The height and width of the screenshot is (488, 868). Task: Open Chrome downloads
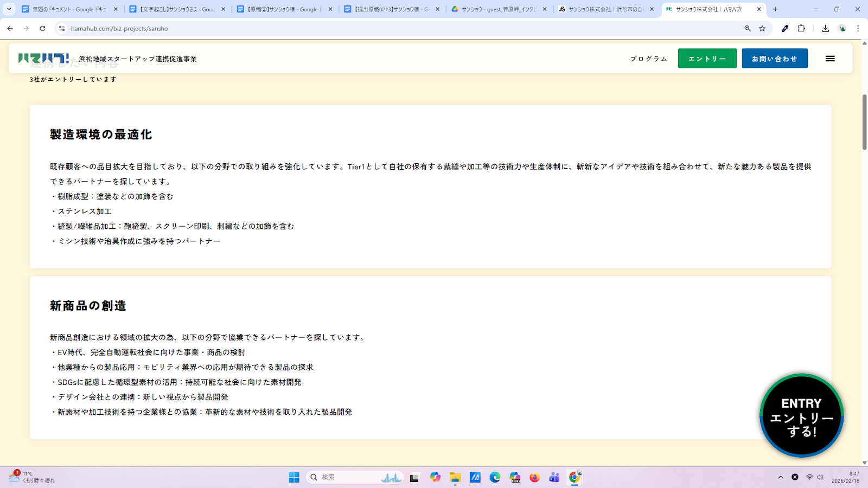(825, 28)
